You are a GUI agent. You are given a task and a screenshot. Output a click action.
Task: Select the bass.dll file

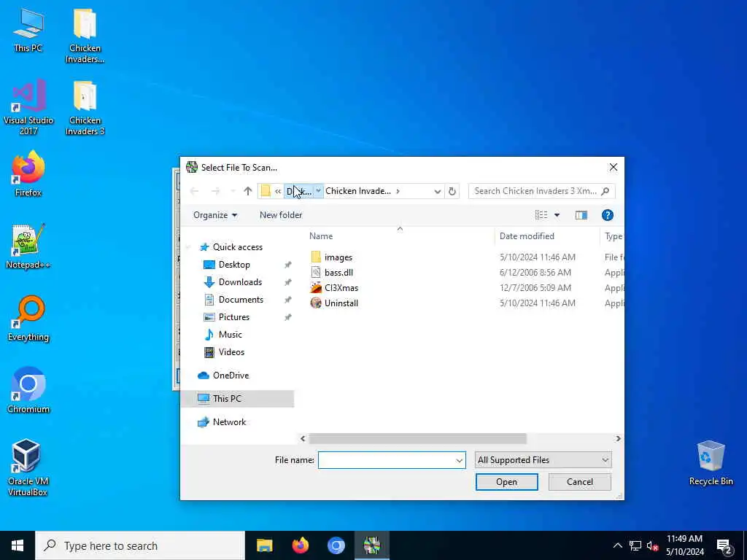click(338, 273)
